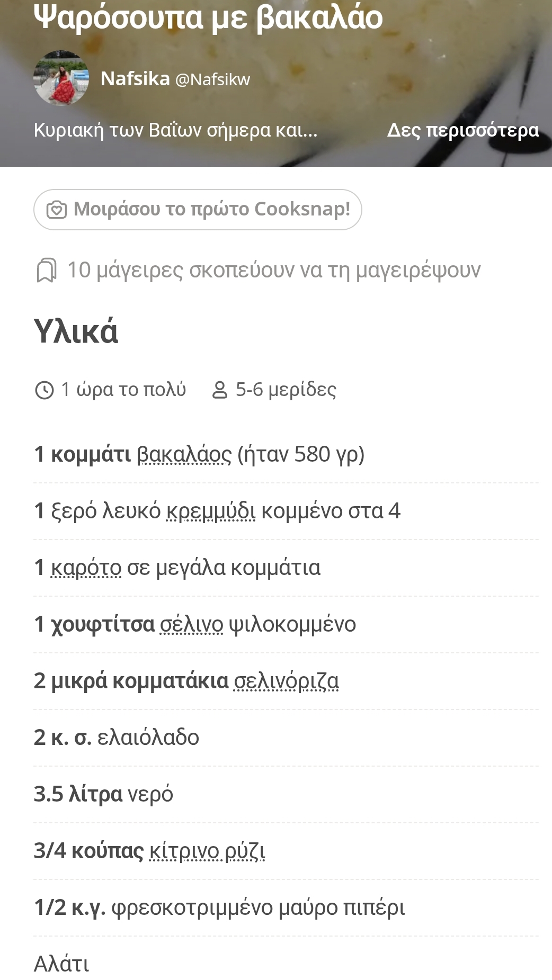Viewport: 552px width, 980px height.
Task: Open the 10 μάγειρες σκοπεύουν text
Action: 273,270
